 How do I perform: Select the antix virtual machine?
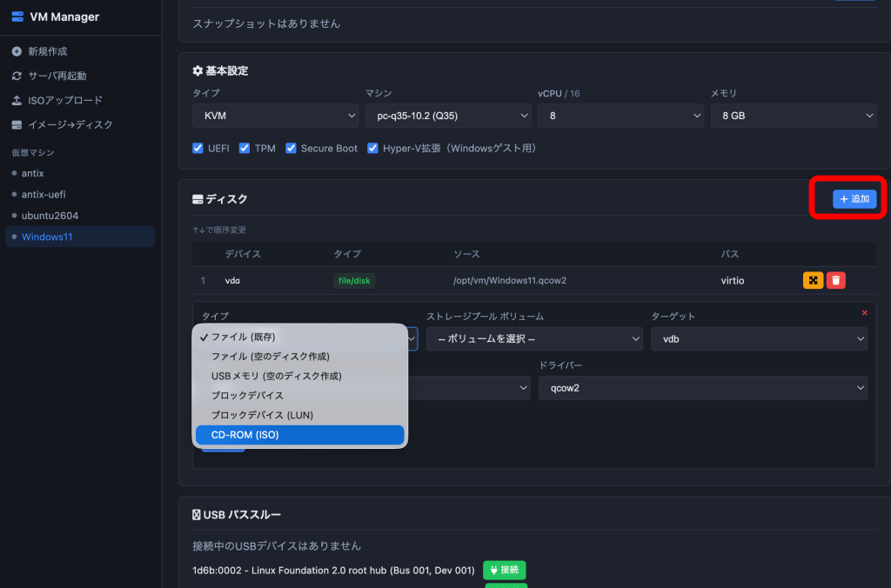[80, 173]
